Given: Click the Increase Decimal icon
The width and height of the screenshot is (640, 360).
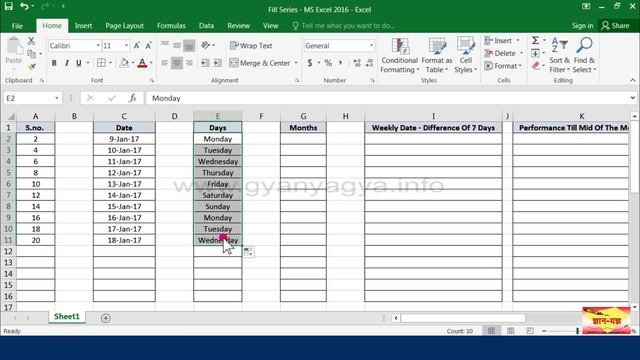Looking at the screenshot, I should tap(357, 63).
